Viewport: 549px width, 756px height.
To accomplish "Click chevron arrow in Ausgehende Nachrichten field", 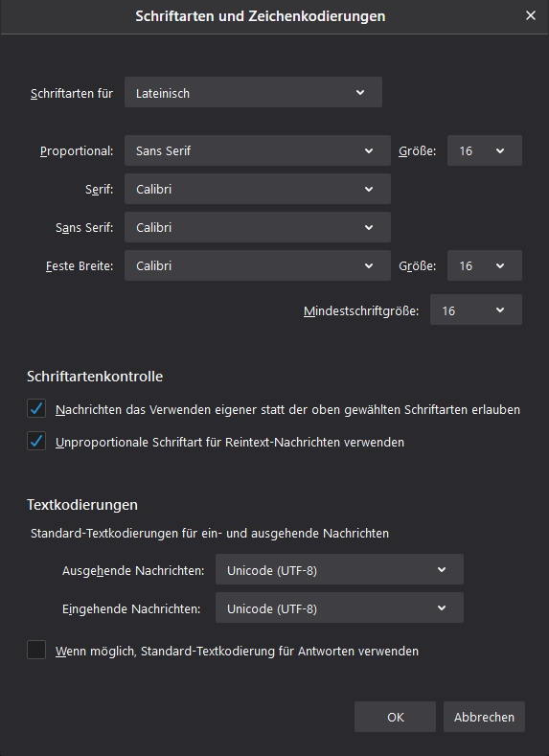I will 442,570.
